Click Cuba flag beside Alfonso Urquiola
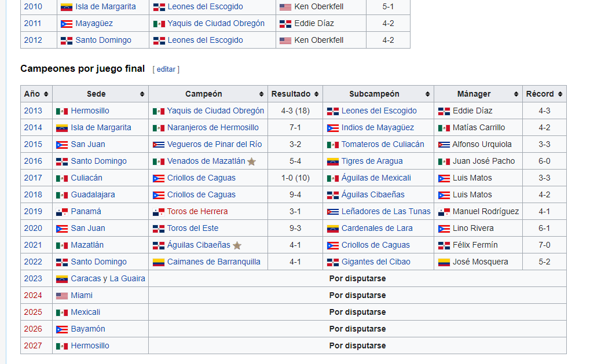Image resolution: width=590 pixels, height=364 pixels. click(x=444, y=145)
